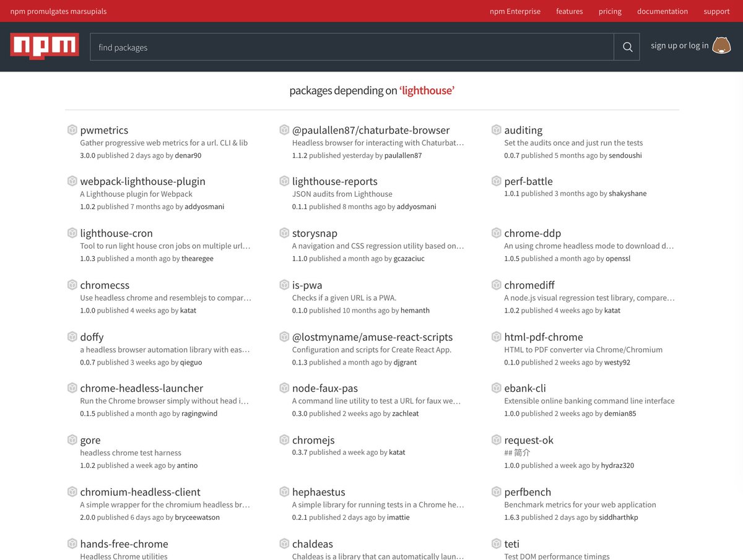
Task: Open the ebank-cli package
Action: pos(525,388)
